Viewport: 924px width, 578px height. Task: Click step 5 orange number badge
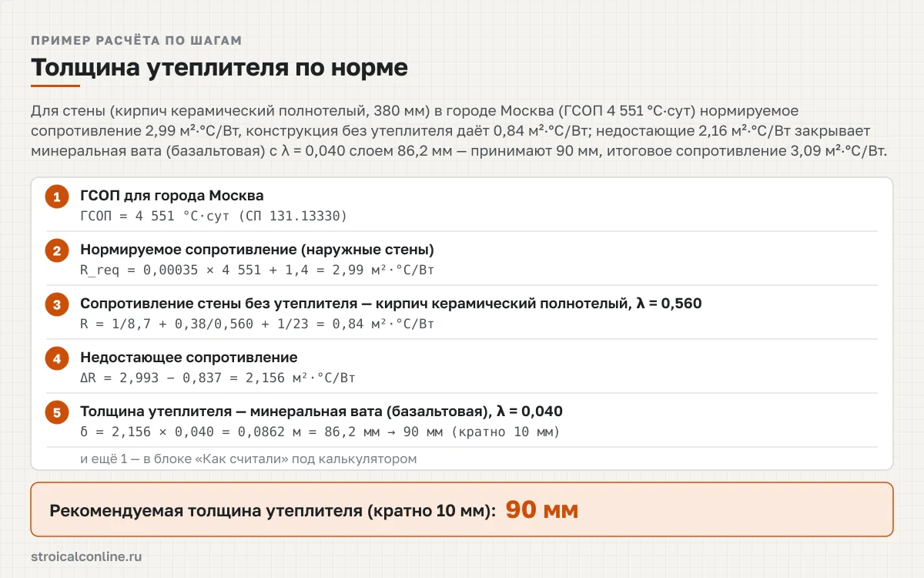[57, 413]
